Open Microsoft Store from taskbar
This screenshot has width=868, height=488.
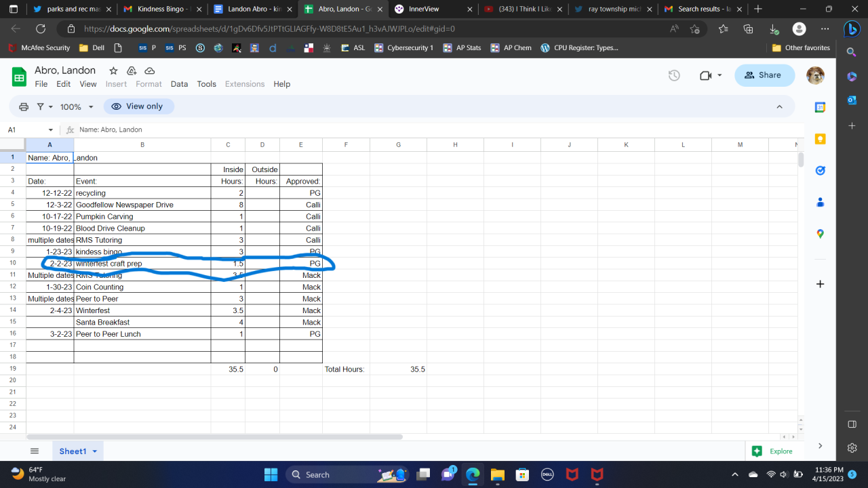(521, 474)
